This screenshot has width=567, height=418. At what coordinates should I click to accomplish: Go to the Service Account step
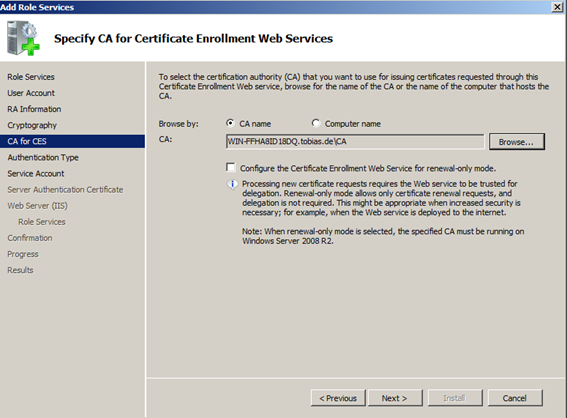[36, 174]
